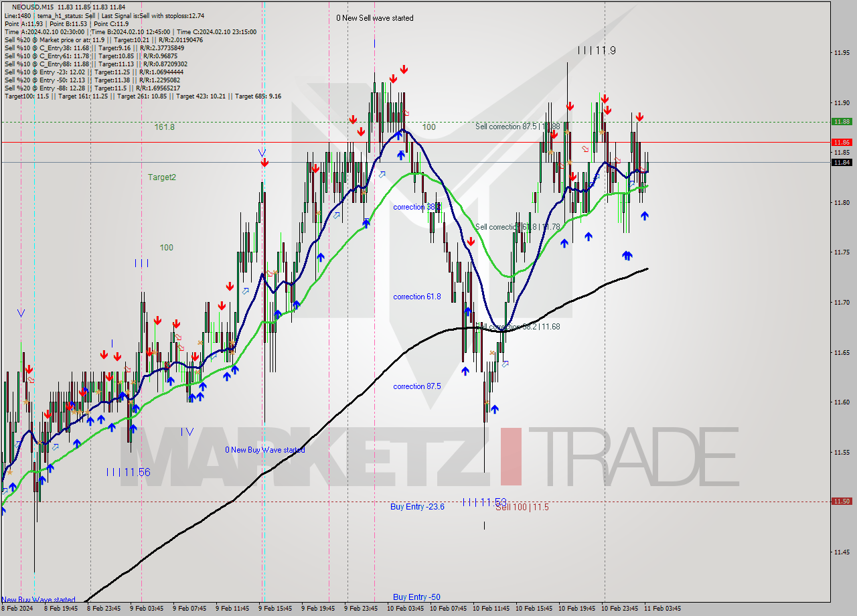Viewport: 857px width, 616px height.
Task: Click the red 11.86 price tag
Action: 842,143
